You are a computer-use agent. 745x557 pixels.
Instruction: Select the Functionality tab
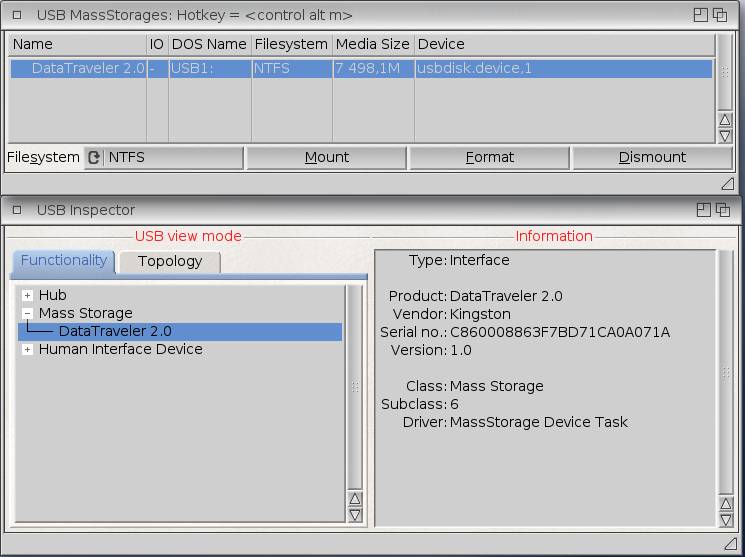point(64,260)
